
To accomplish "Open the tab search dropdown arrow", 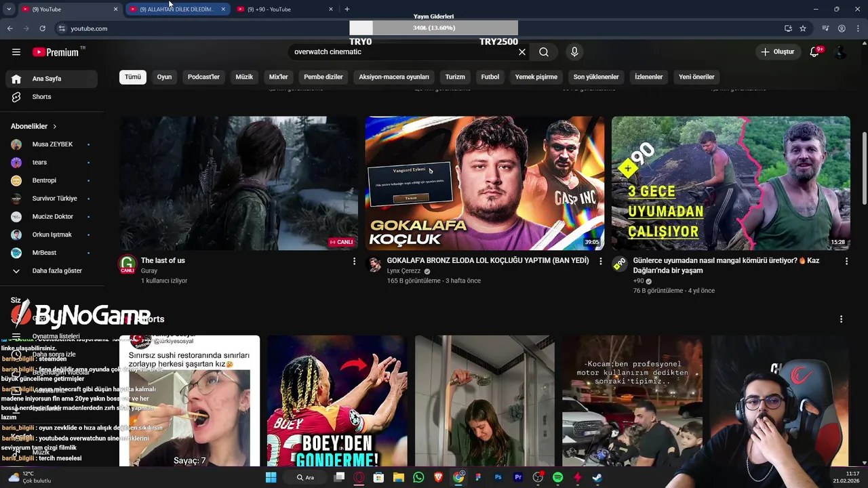I will pos(9,9).
